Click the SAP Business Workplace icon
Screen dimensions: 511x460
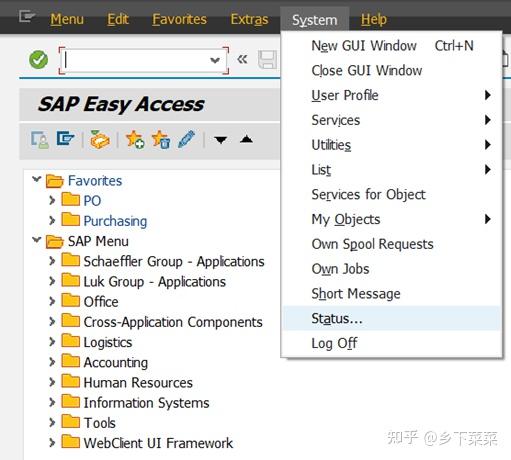point(100,139)
